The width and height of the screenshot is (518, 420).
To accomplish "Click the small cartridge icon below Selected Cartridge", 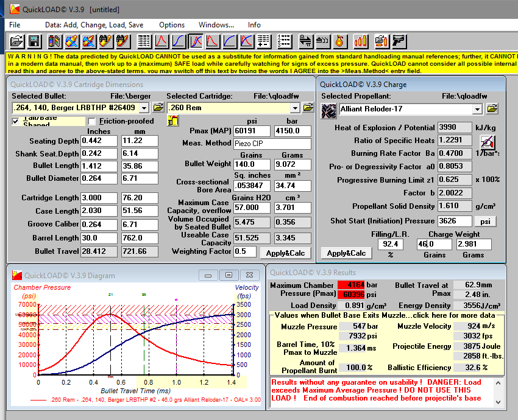I will [x=173, y=121].
